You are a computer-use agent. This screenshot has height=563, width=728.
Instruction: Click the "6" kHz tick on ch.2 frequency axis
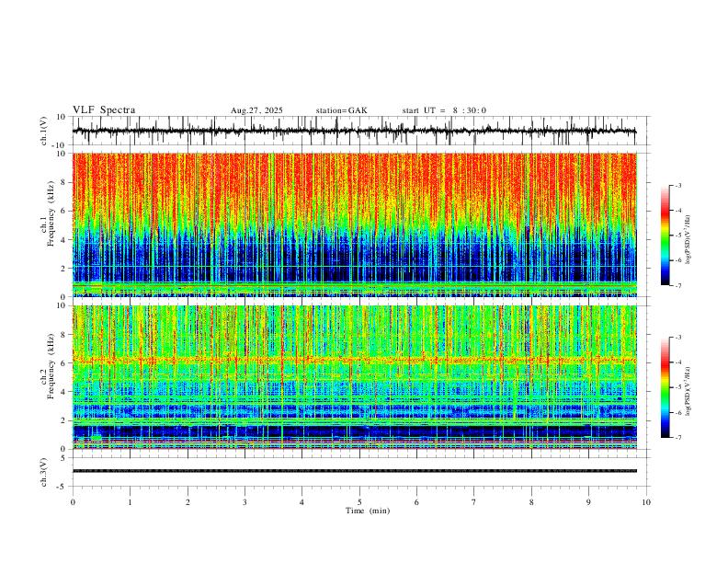[x=63, y=363]
